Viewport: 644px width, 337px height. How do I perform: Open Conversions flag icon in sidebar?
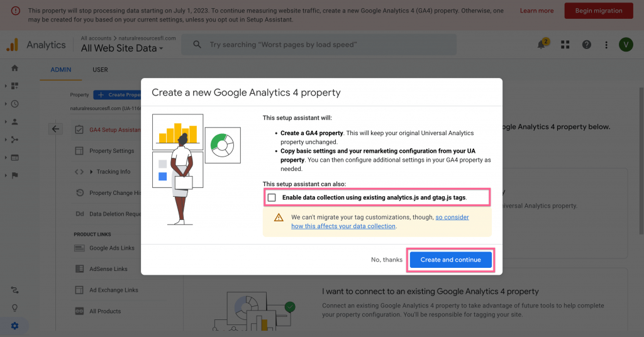pyautogui.click(x=15, y=175)
